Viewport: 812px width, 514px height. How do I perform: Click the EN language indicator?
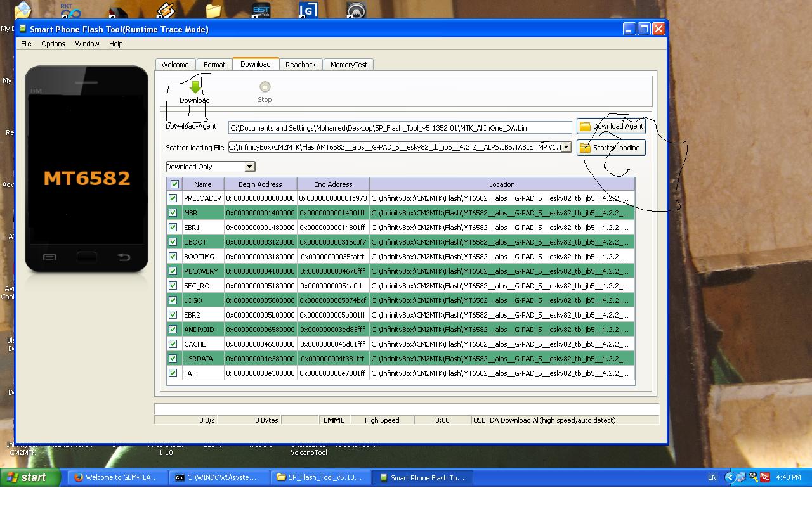[x=712, y=477]
